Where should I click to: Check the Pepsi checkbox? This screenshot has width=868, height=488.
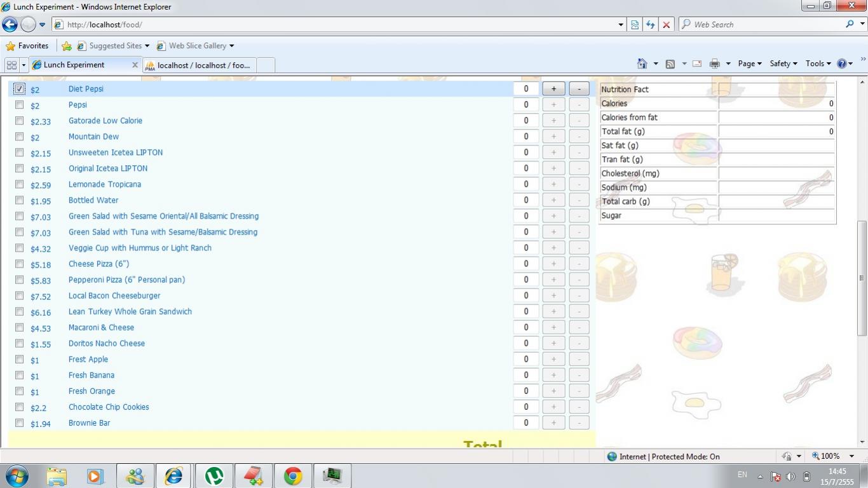[x=19, y=105]
